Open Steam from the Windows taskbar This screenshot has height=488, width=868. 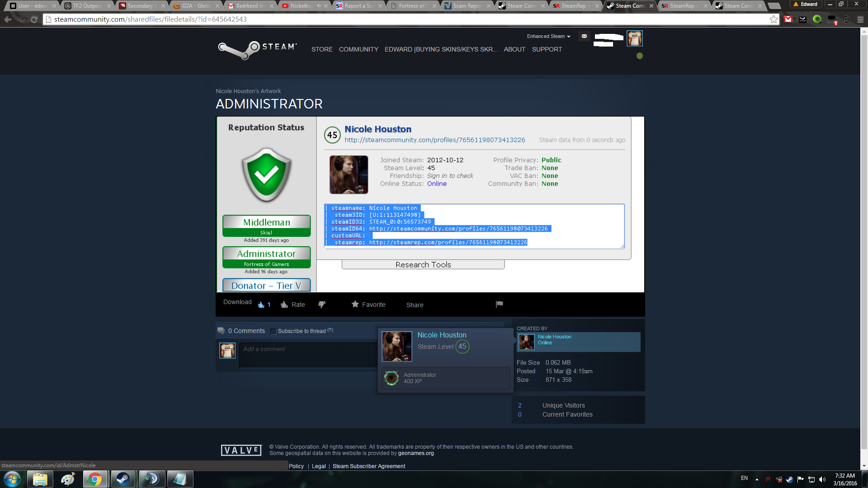point(123,479)
